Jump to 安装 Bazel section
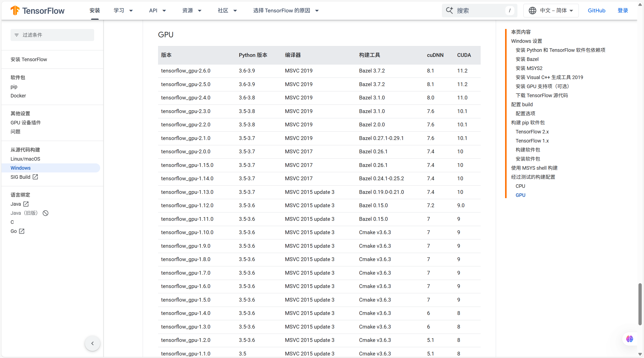 [527, 59]
